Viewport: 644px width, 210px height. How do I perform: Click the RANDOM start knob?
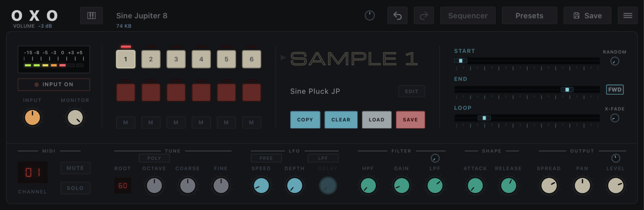click(x=614, y=61)
